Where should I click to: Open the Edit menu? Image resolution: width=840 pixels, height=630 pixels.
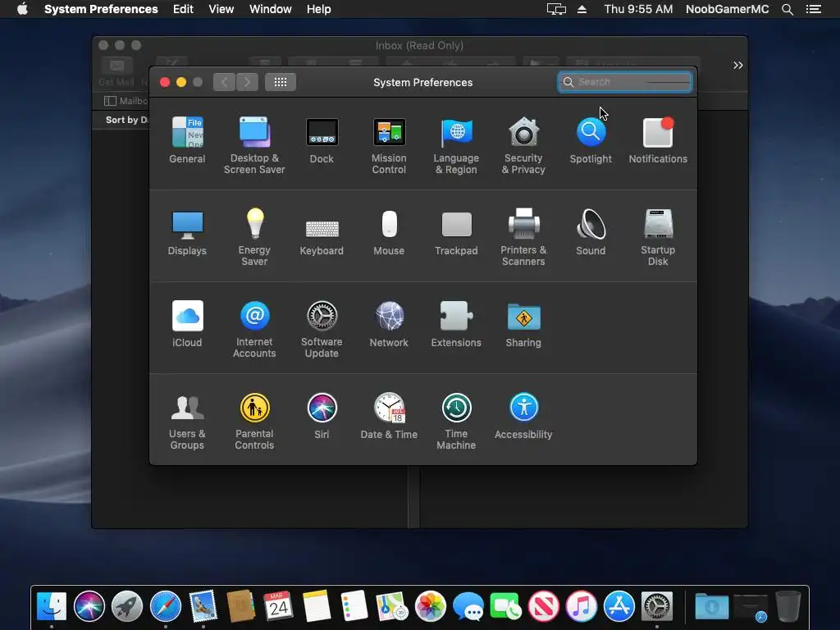coord(183,9)
